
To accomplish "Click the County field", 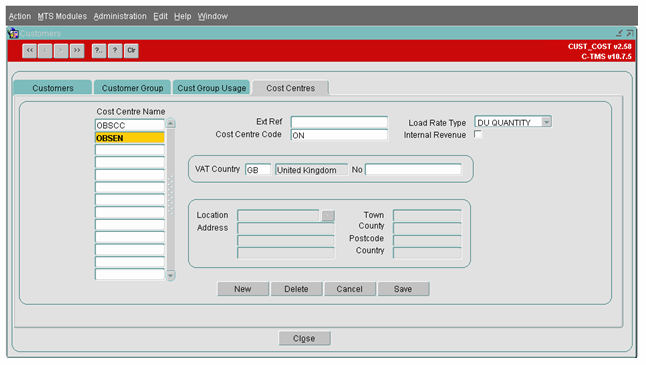I will tap(427, 228).
